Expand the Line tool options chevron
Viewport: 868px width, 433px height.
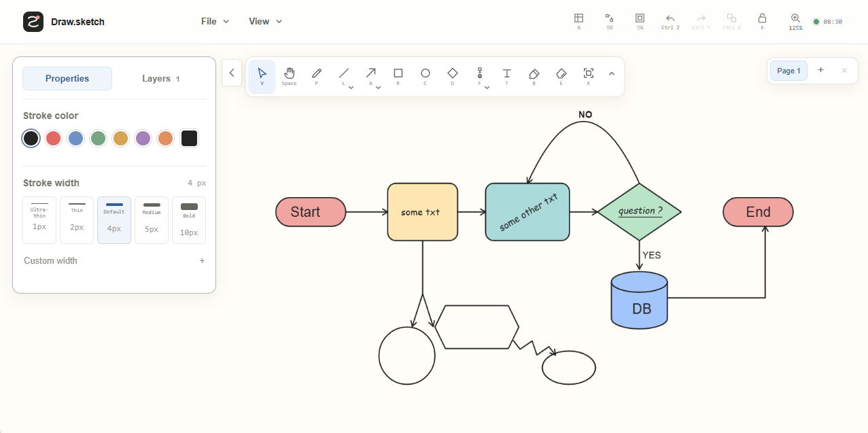click(351, 88)
